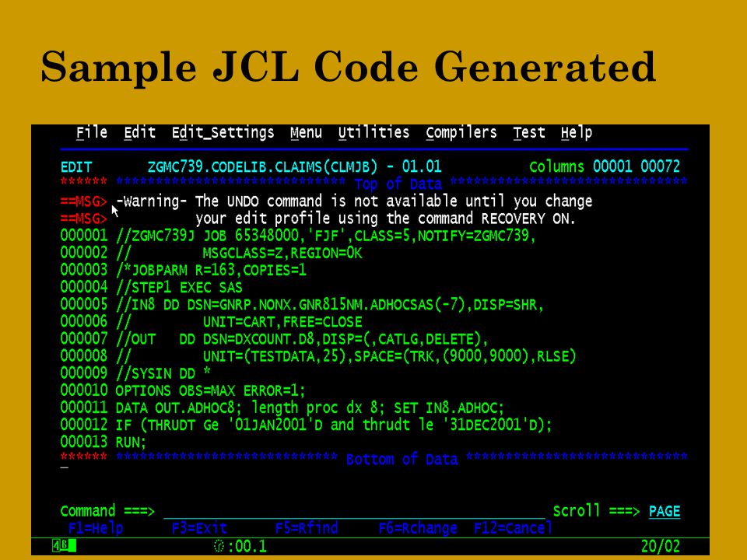Open the Edit menu
Viewport: 747px width, 560px height.
click(x=139, y=132)
